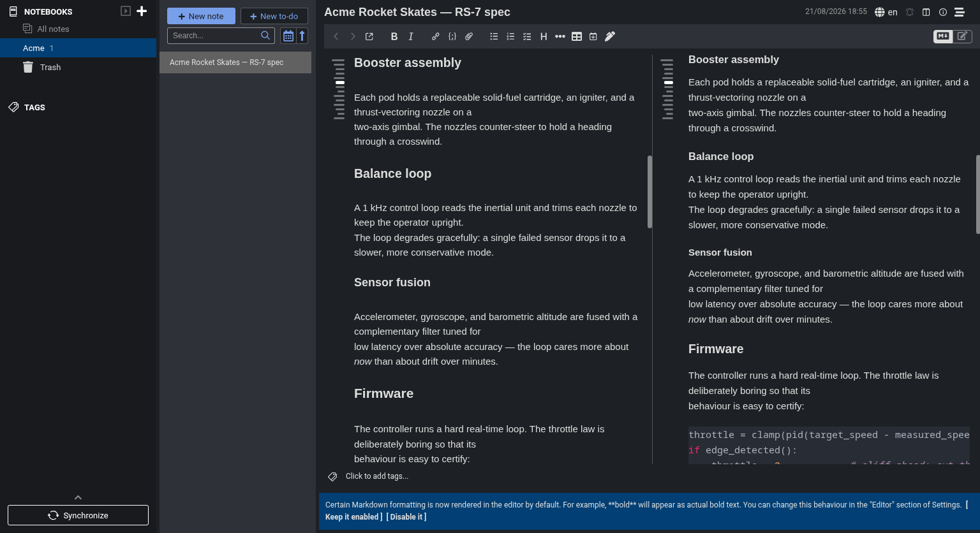Toggle external editing of the note
Screen dimensions: 980x533
pyautogui.click(x=369, y=36)
